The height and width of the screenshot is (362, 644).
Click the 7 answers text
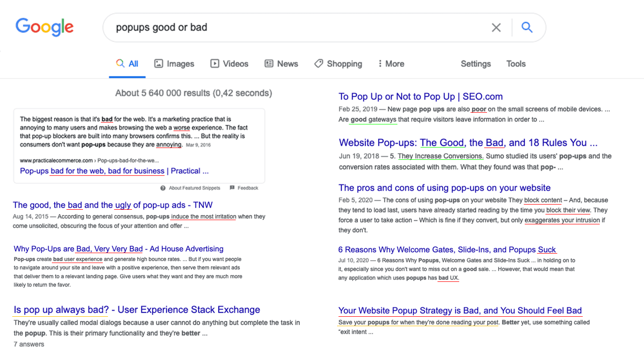29,345
